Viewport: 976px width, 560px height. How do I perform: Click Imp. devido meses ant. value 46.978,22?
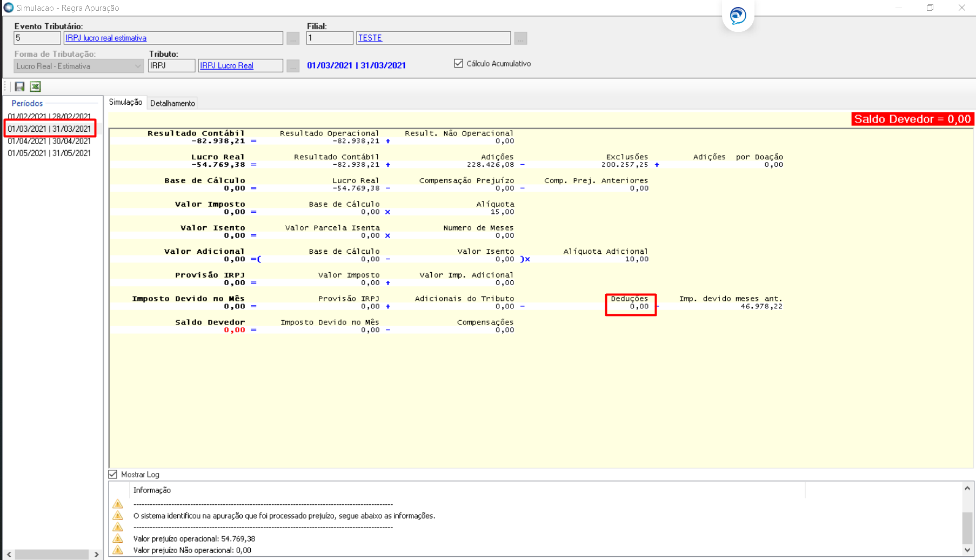(x=761, y=306)
